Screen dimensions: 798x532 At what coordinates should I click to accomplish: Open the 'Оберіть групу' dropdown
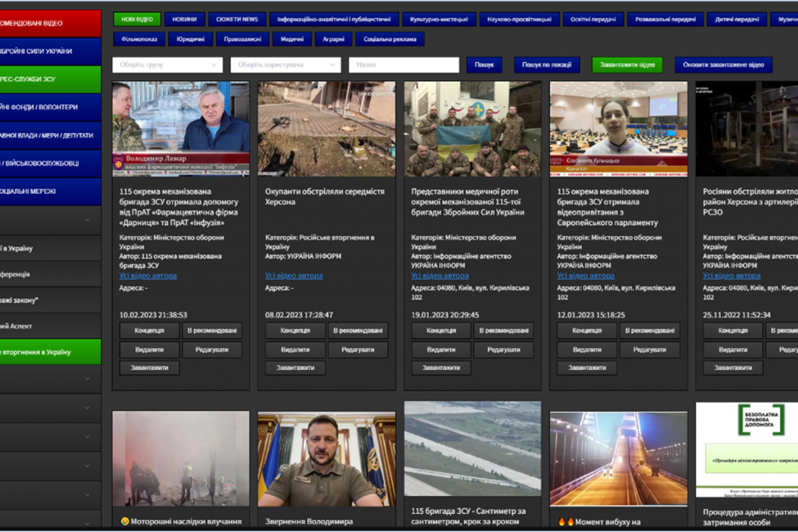point(167,65)
